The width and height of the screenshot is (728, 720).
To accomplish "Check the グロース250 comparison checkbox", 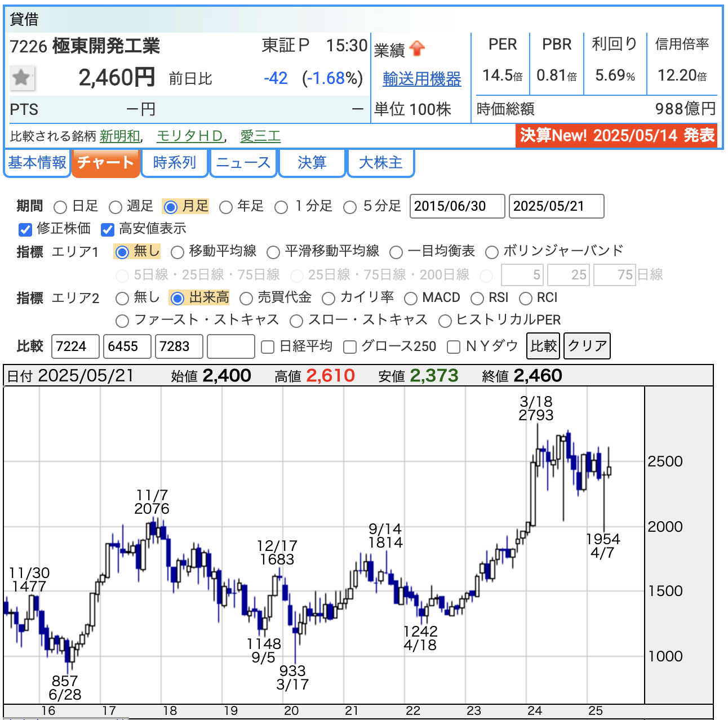I will point(350,347).
